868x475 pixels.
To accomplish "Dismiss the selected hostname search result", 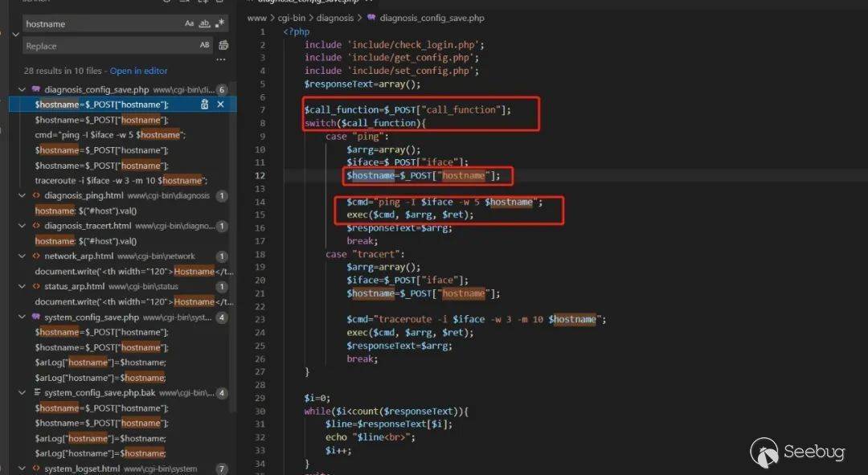I will click(x=220, y=104).
